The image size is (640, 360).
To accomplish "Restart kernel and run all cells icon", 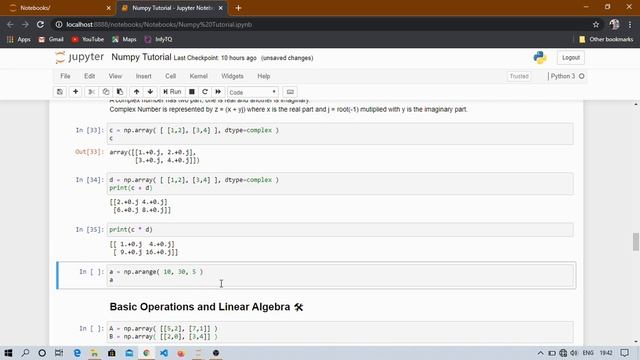I will (x=218, y=92).
